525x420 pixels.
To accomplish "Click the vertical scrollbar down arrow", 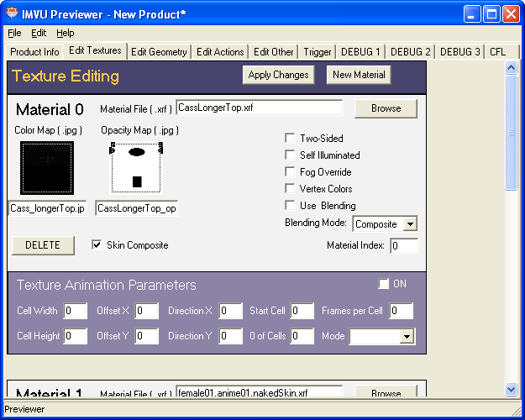I will pos(511,389).
